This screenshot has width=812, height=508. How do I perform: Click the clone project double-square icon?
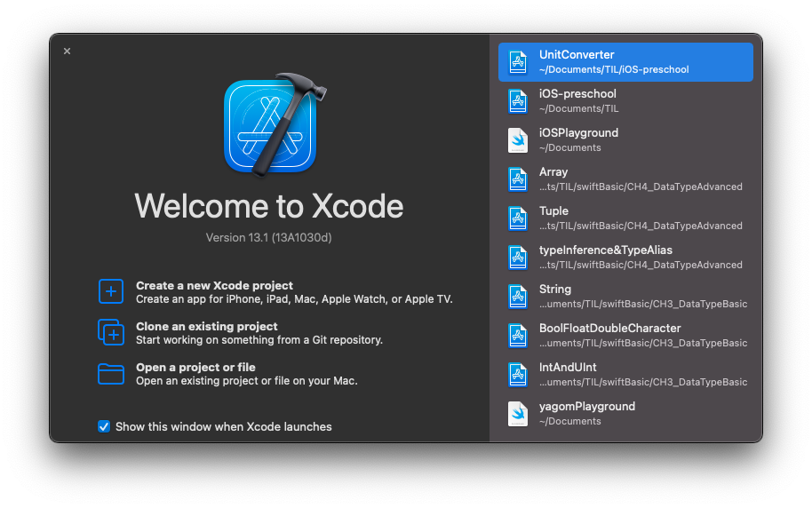click(x=111, y=332)
